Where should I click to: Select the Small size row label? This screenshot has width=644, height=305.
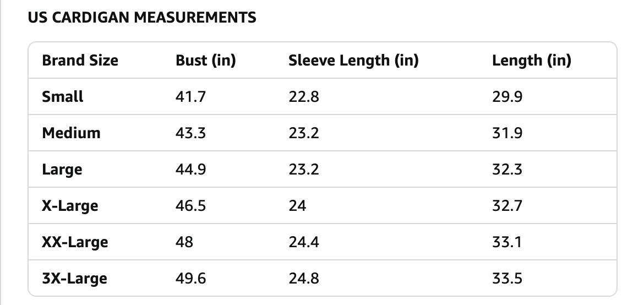click(x=63, y=96)
